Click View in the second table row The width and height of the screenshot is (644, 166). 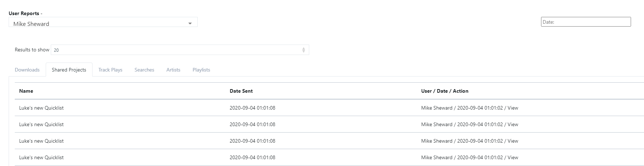pyautogui.click(x=513, y=124)
